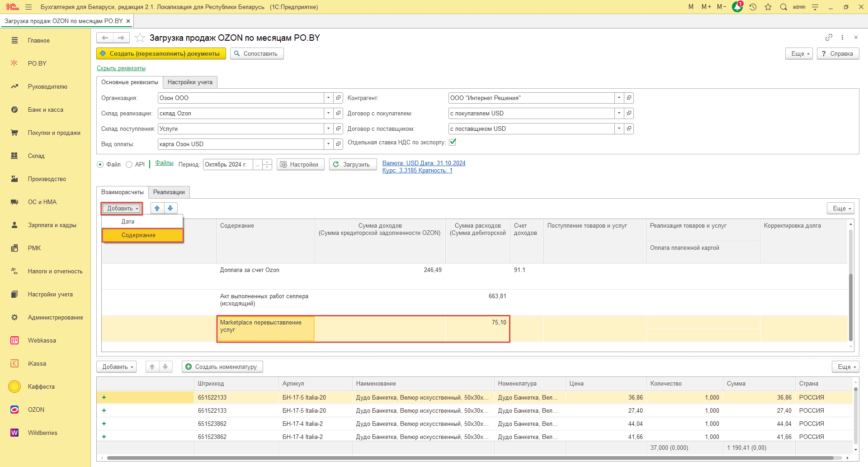Click the Загрузить button
Image resolution: width=868 pixels, height=467 pixels.
(353, 164)
